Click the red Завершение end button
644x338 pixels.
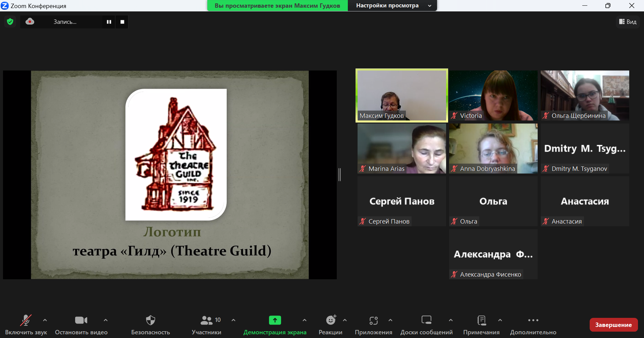click(613, 325)
